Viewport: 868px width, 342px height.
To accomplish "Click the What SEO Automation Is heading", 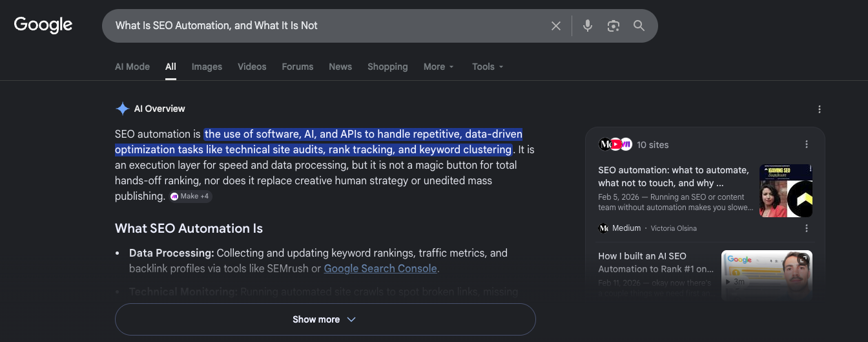I will [189, 228].
